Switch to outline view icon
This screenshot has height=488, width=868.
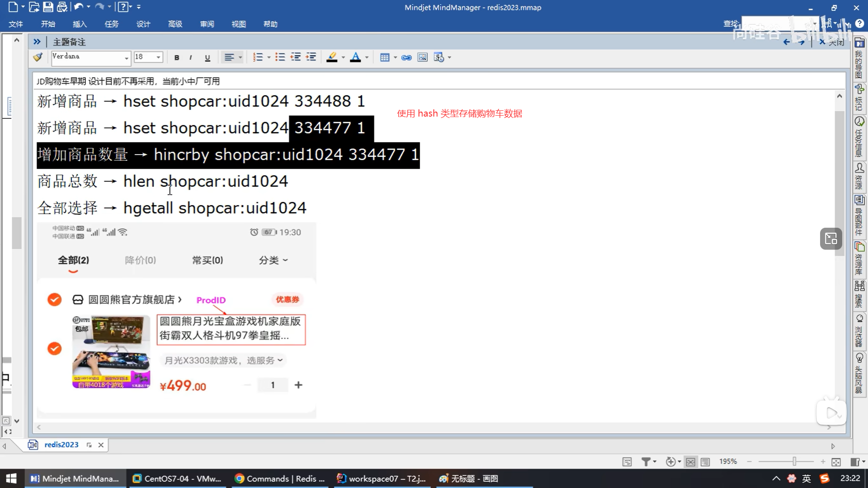click(705, 461)
